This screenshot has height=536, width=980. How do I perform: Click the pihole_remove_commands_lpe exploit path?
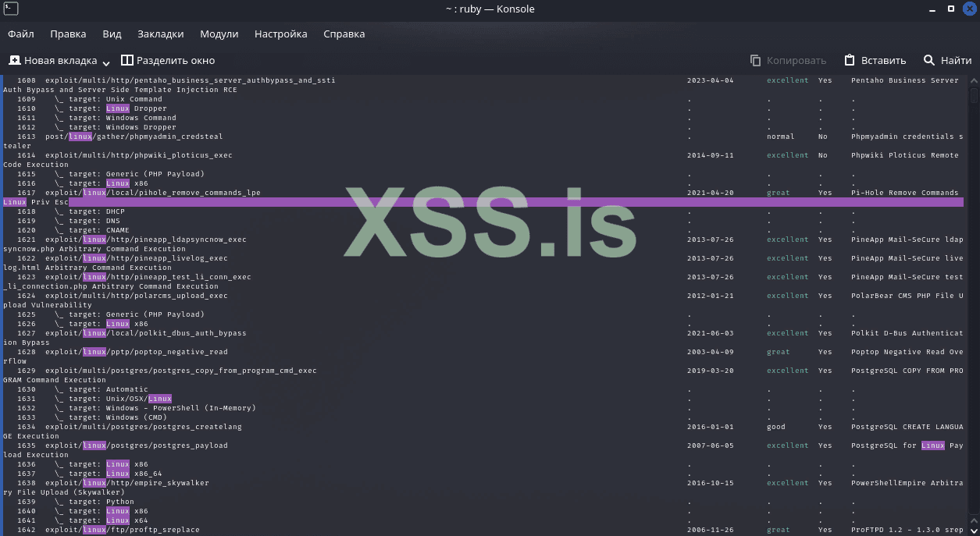[153, 193]
